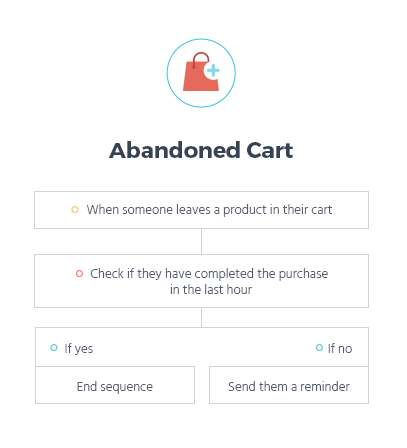
Task: Open the 'When someone leaves a product' step
Action: (x=201, y=210)
